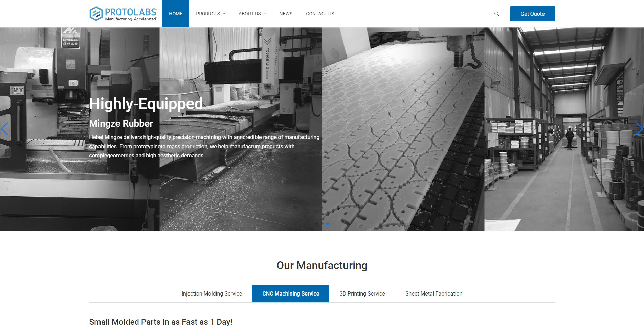644x327 pixels.
Task: Select the active blue carousel dot
Action: coord(328,224)
